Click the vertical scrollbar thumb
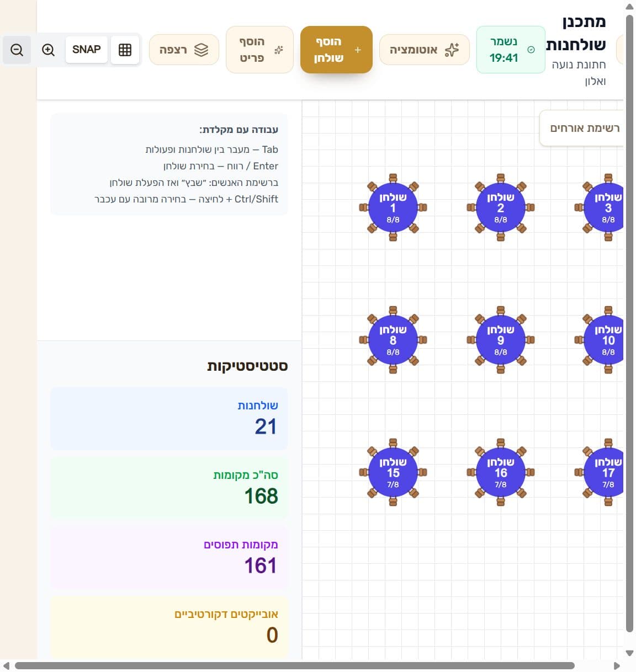The width and height of the screenshot is (636, 672). tap(629, 323)
